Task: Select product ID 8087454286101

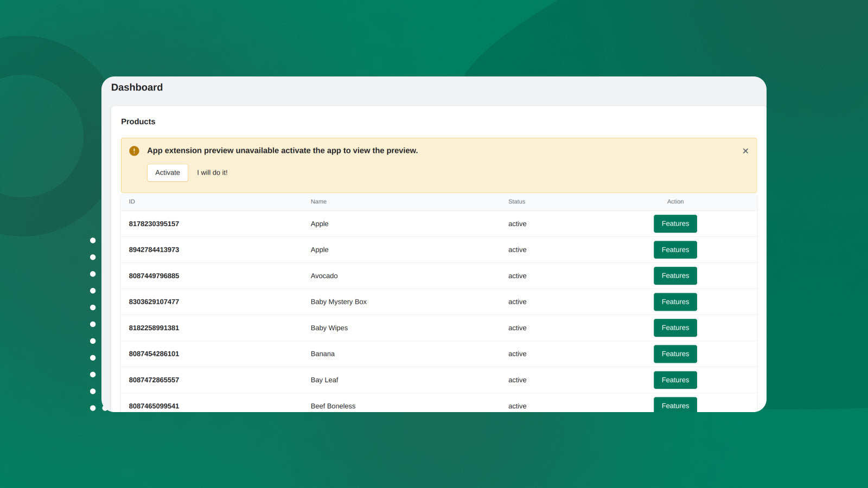Action: click(x=154, y=354)
